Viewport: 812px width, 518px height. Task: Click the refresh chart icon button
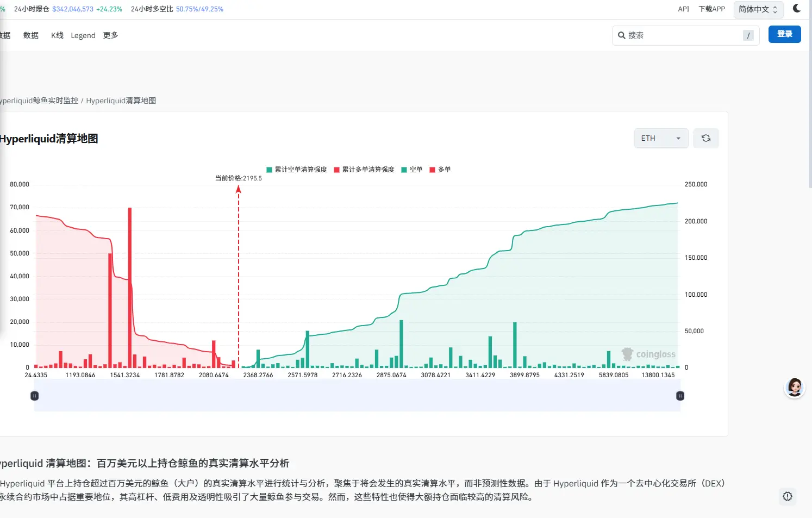click(705, 138)
